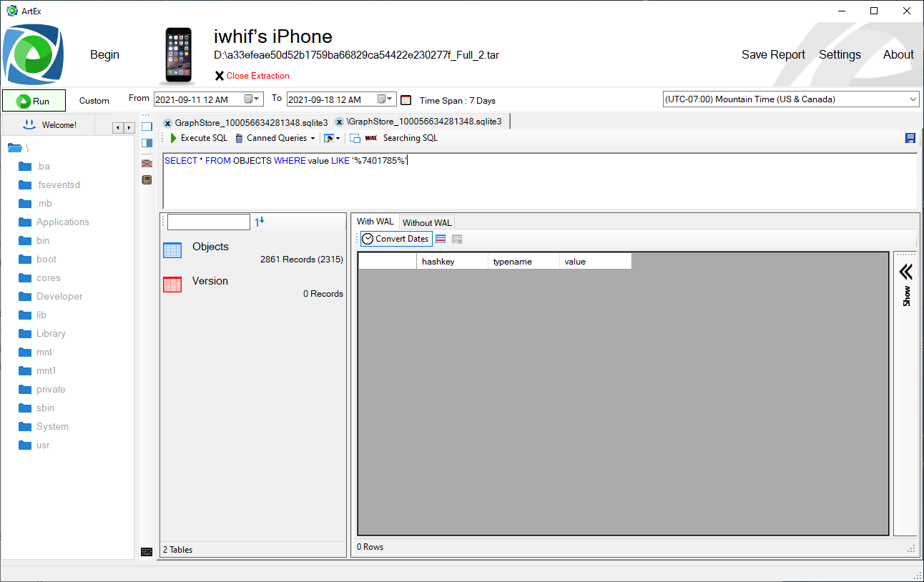Viewport: 924px width, 582px height.
Task: Open the usr folder
Action: tap(34, 445)
